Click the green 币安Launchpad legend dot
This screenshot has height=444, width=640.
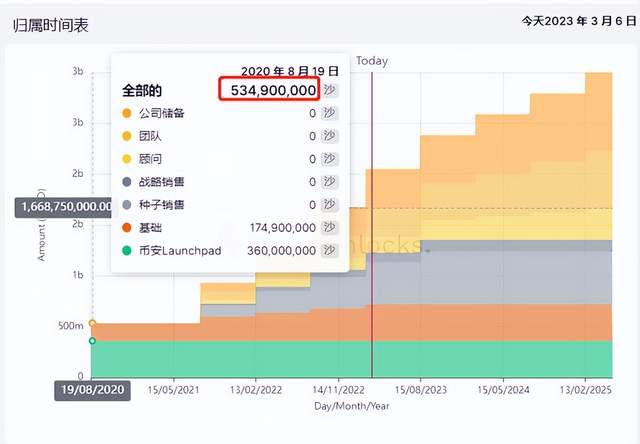pos(126,251)
